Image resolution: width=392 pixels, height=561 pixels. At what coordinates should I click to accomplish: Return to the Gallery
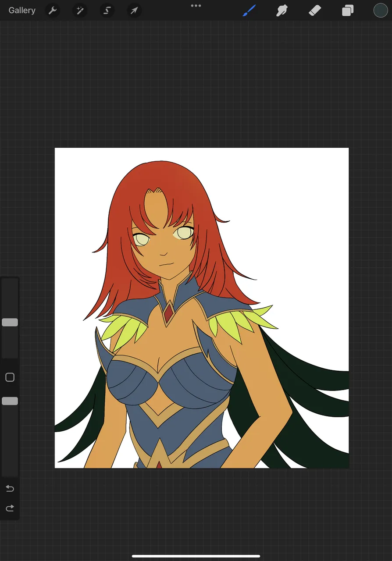(x=22, y=10)
